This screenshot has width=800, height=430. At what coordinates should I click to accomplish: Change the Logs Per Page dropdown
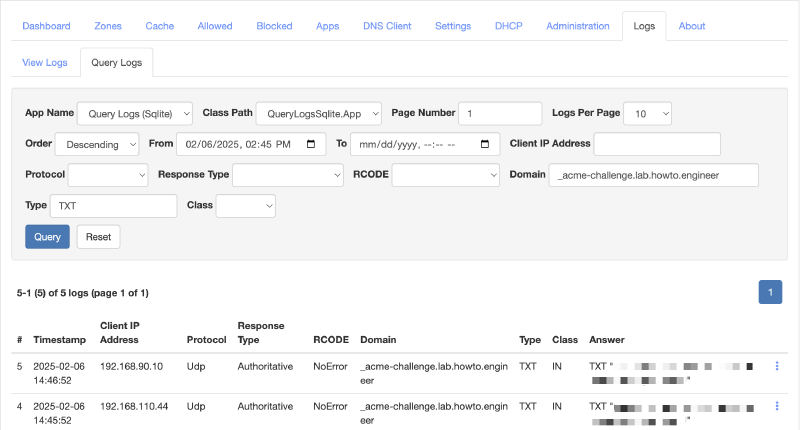(x=647, y=114)
